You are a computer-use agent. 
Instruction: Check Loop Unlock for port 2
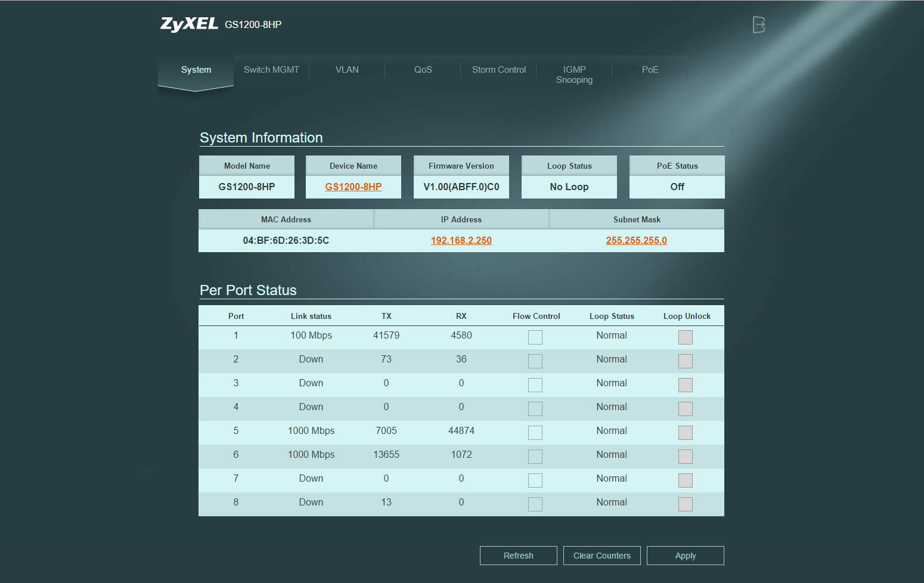click(686, 361)
